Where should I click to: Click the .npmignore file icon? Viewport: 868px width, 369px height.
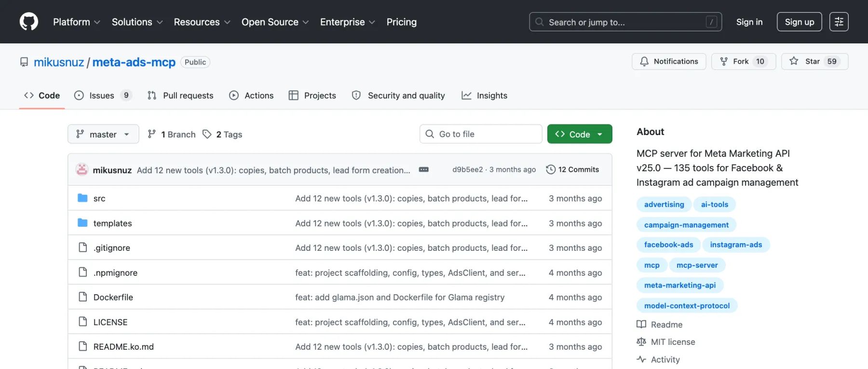(83, 272)
